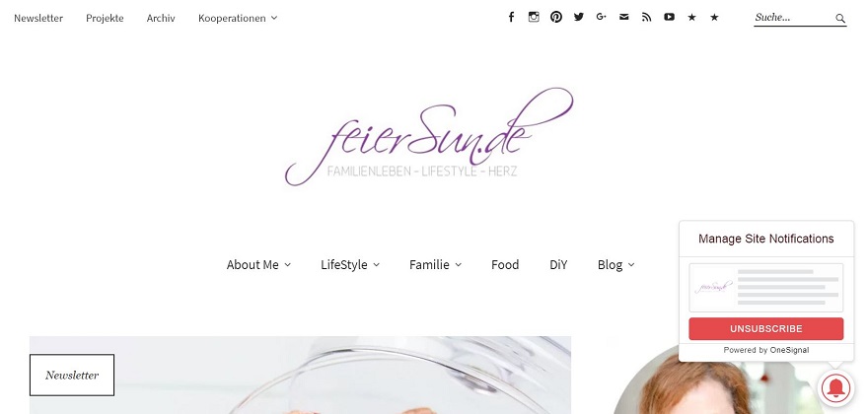Open the LifeStyle dropdown menu

[x=350, y=264]
